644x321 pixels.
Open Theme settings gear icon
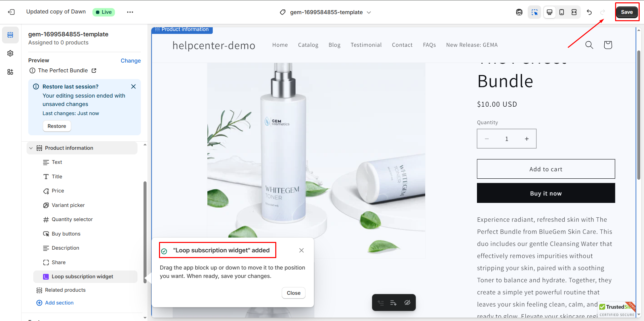(x=10, y=53)
